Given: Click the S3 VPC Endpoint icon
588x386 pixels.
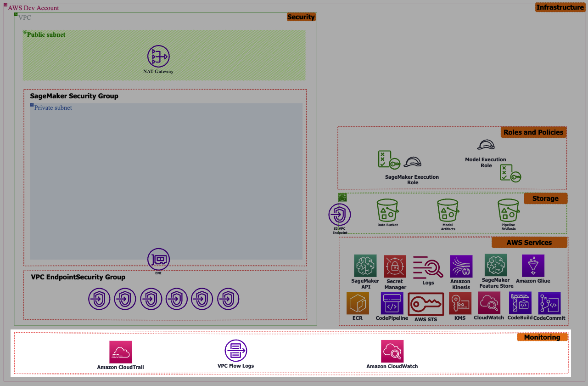Looking at the screenshot, I should point(340,215).
